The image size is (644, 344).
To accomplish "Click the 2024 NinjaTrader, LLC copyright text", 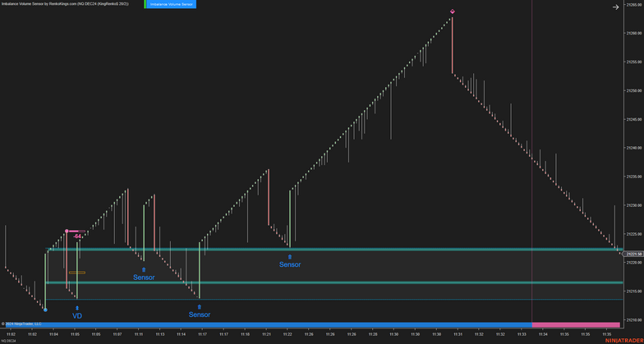I will 21,324.
